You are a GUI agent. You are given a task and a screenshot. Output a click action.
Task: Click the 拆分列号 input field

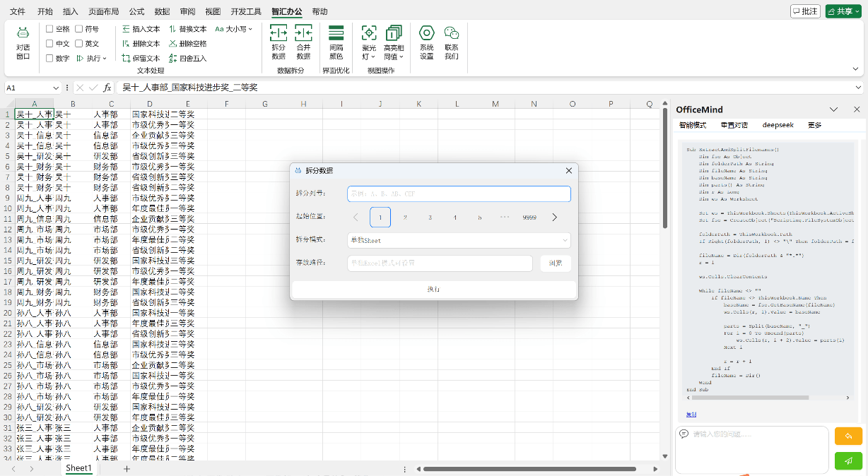click(459, 194)
